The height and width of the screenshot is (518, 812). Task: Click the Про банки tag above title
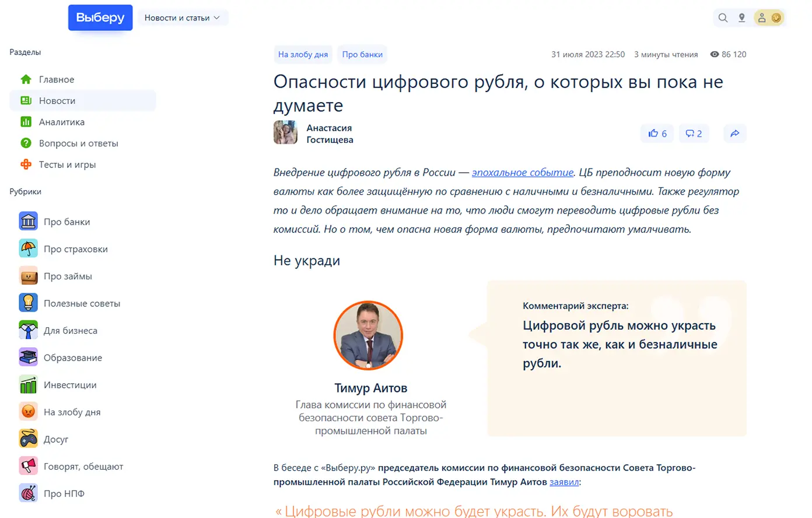362,54
